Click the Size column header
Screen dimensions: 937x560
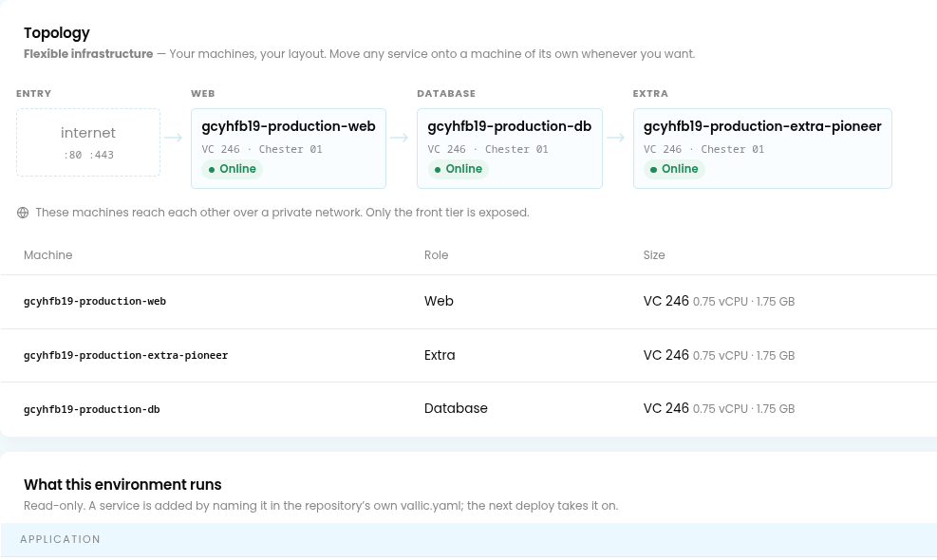[654, 255]
